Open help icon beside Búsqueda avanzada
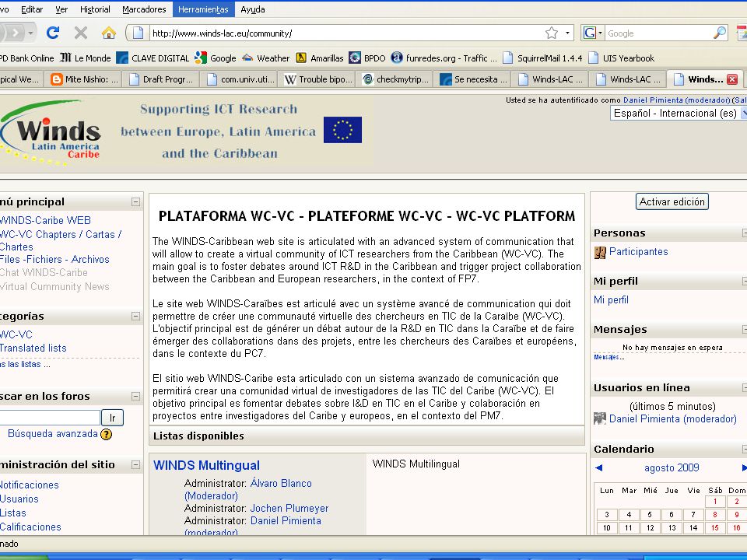 point(107,434)
